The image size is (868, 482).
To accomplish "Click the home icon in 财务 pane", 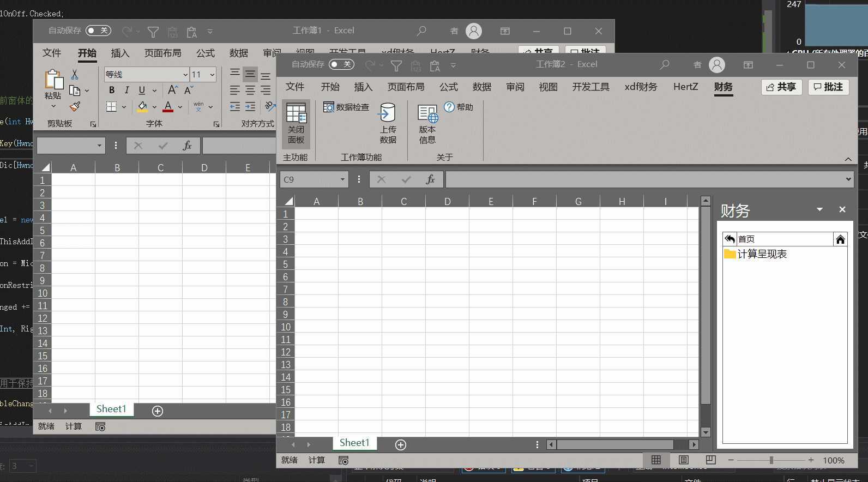I will tap(840, 239).
